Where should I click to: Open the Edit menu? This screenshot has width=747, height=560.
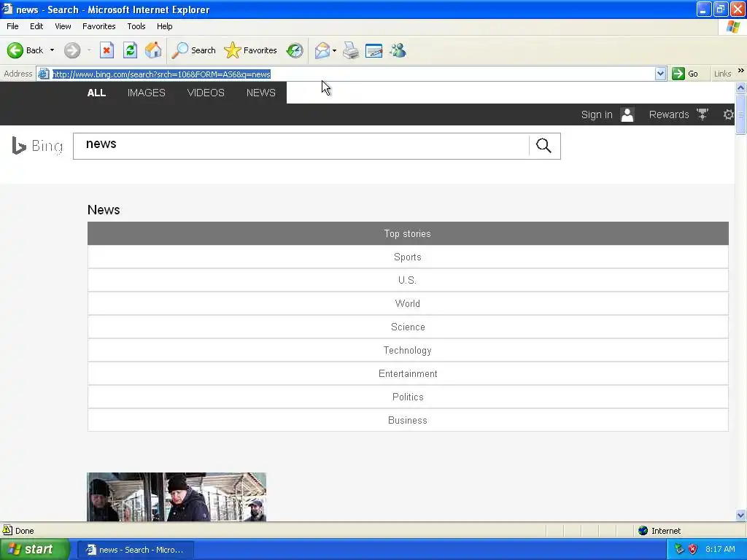tap(36, 26)
